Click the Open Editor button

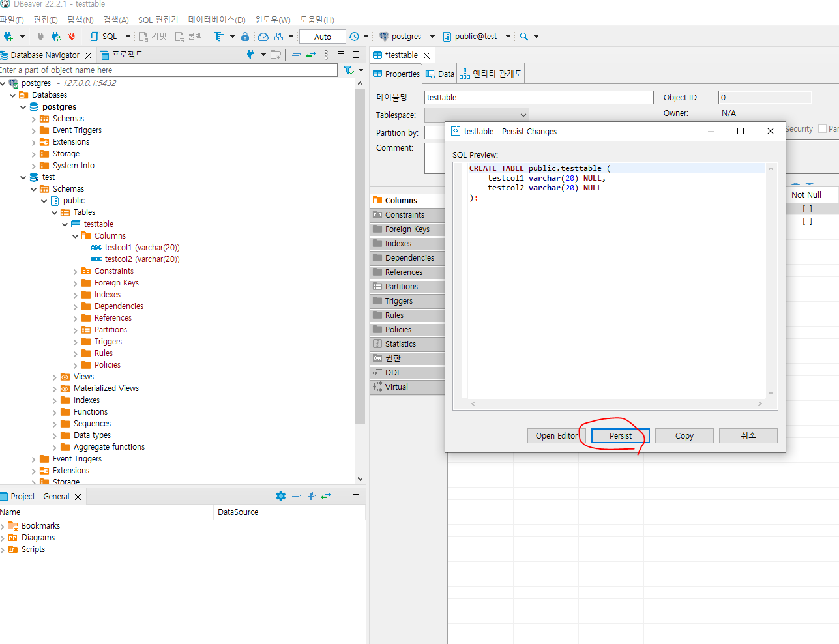[557, 435]
